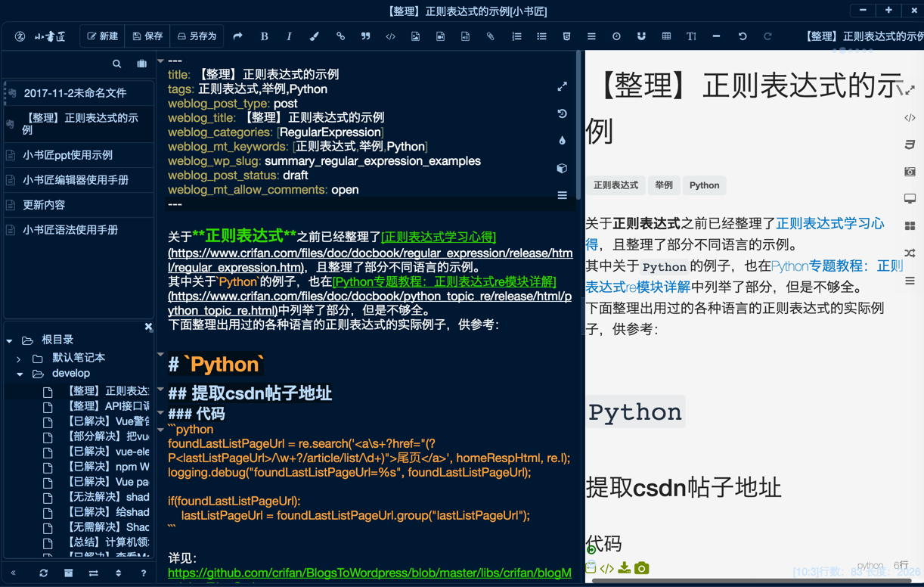
Task: Open the 更新内容 document
Action: coord(79,205)
